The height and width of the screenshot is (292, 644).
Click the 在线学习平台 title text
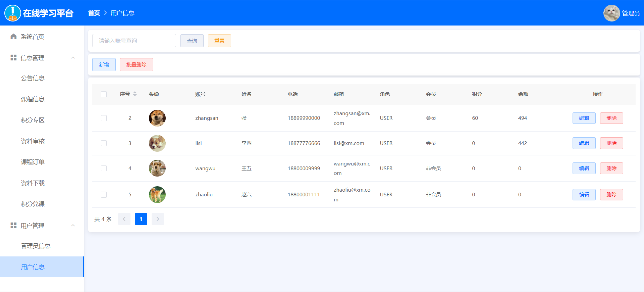tap(48, 13)
